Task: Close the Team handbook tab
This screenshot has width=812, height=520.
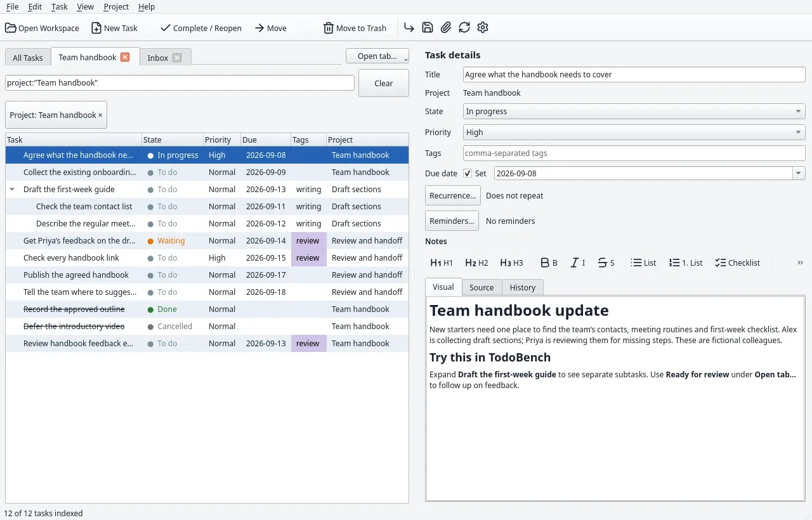Action: (125, 57)
